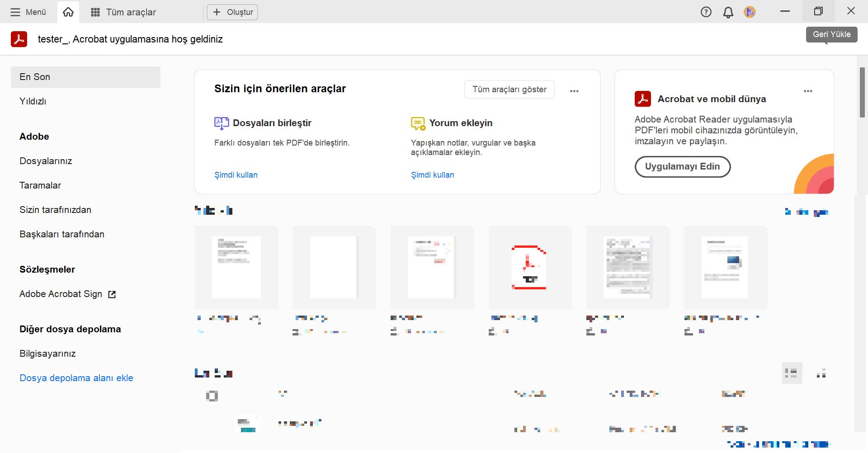This screenshot has height=453, width=868.
Task: Switch to grid view for recent files
Action: point(821,373)
